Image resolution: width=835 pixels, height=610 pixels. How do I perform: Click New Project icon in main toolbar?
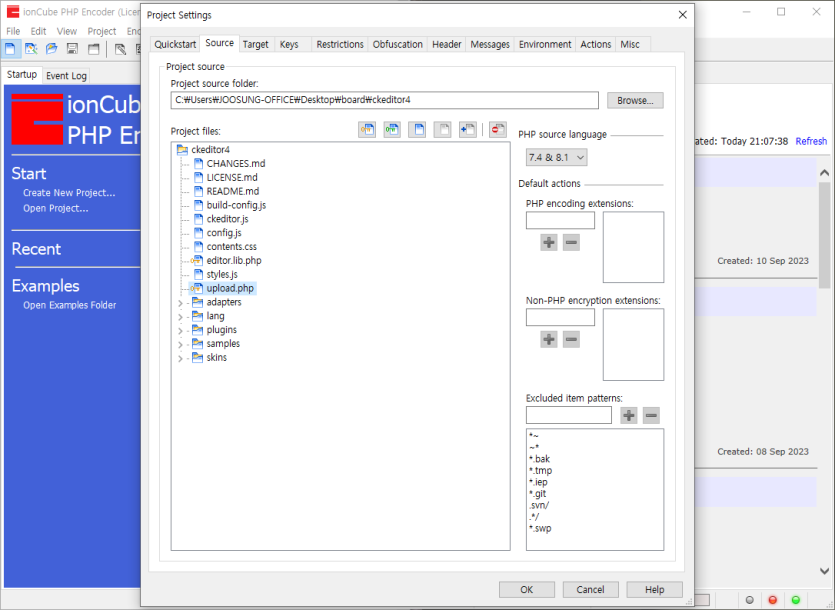[x=10, y=49]
